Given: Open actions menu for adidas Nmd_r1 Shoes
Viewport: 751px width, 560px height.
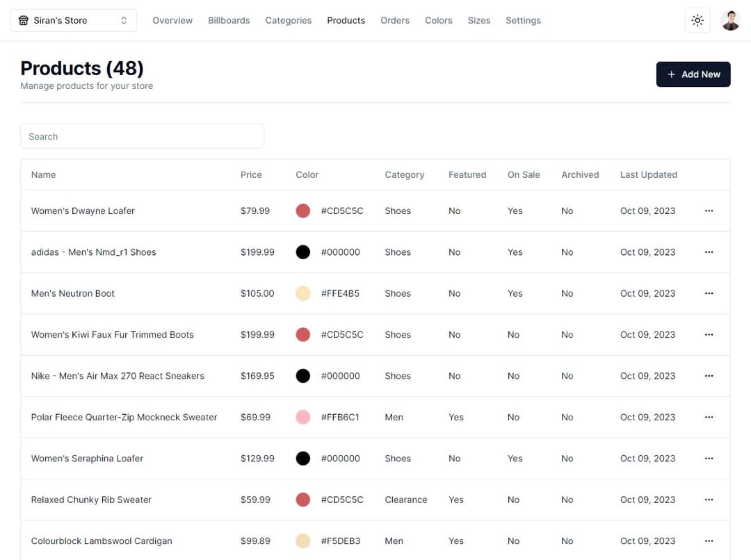Looking at the screenshot, I should [x=709, y=252].
